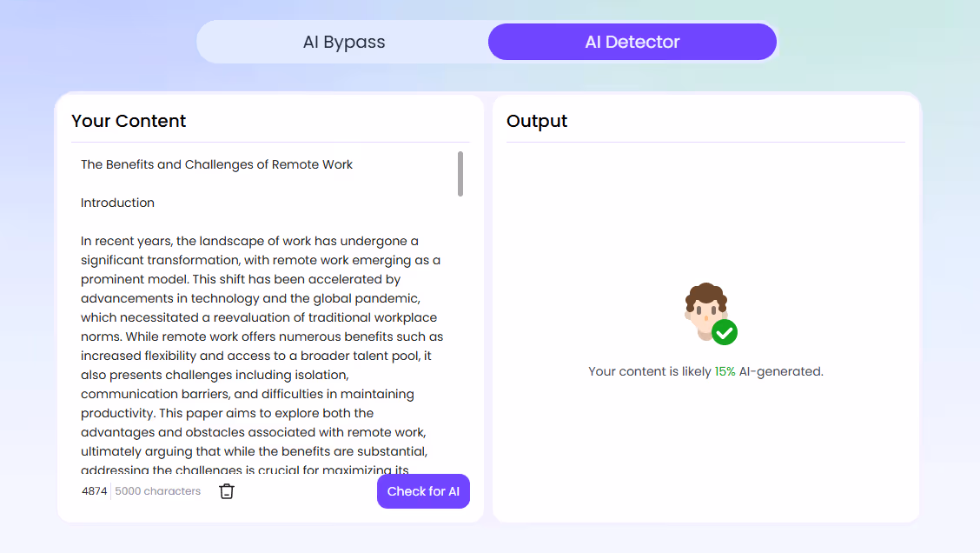Switch to the AI Bypass tab

(344, 42)
